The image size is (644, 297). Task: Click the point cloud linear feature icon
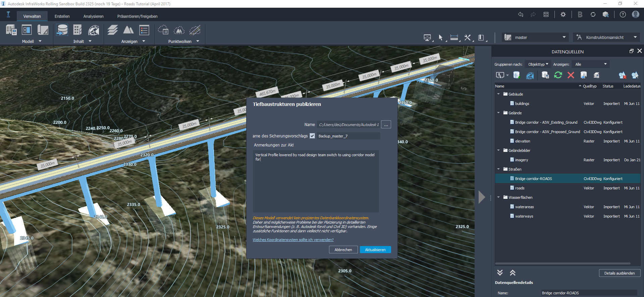pyautogui.click(x=195, y=30)
